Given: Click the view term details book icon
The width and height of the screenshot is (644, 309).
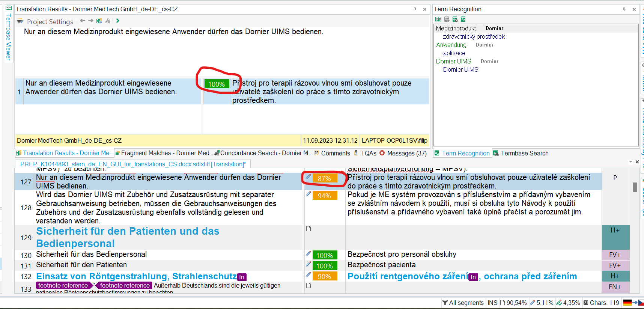Looking at the screenshot, I should 438,19.
